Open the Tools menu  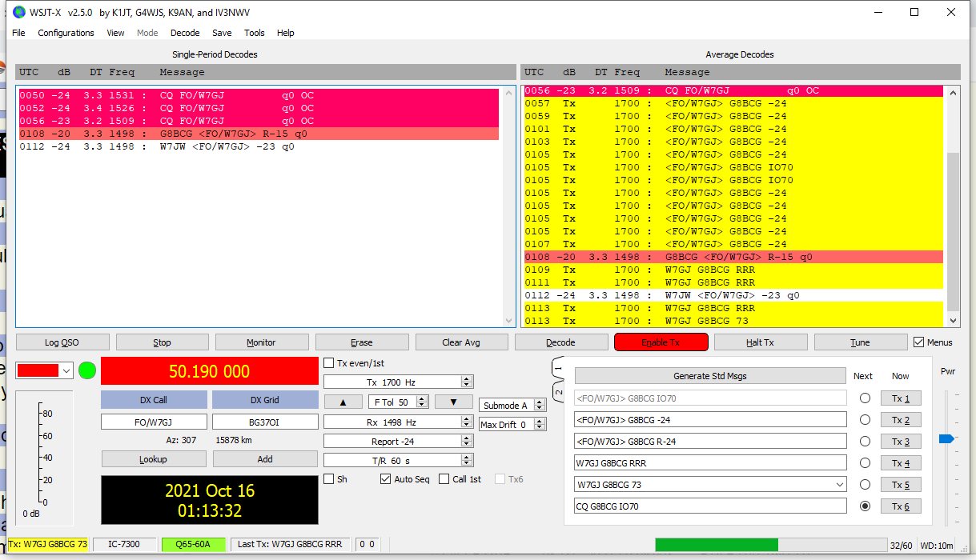tap(255, 33)
